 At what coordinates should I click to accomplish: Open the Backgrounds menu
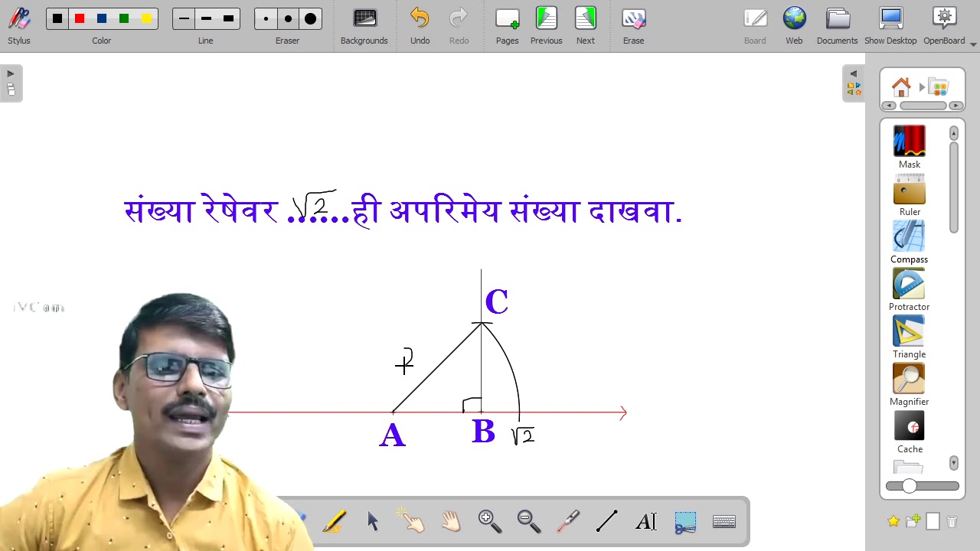[x=364, y=26]
